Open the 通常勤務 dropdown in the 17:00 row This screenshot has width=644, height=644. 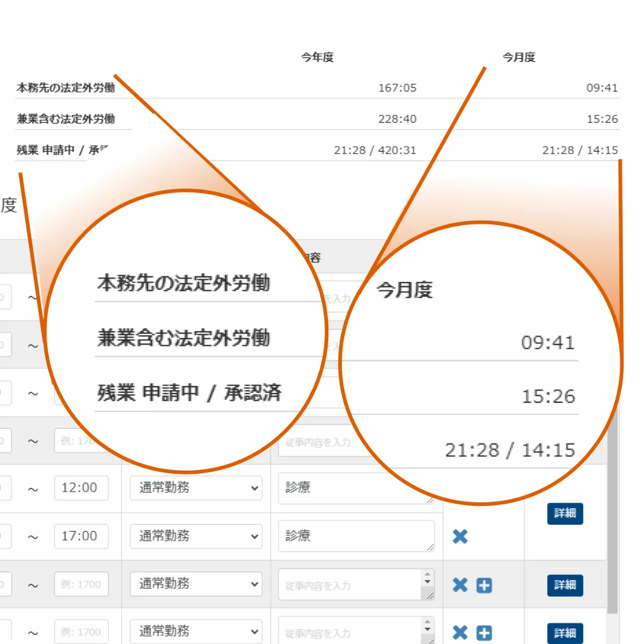(196, 536)
